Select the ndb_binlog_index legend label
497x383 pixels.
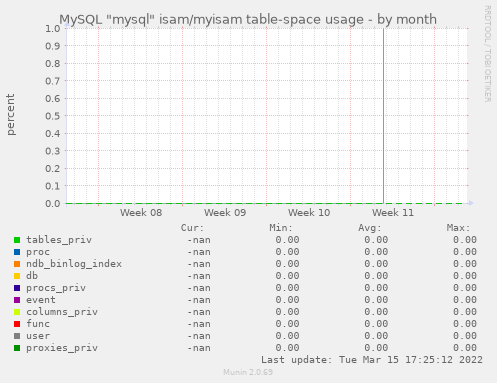point(74,264)
